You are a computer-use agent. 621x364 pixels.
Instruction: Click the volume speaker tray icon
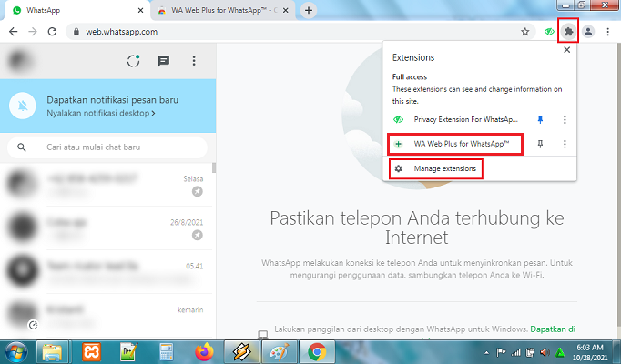coord(545,352)
